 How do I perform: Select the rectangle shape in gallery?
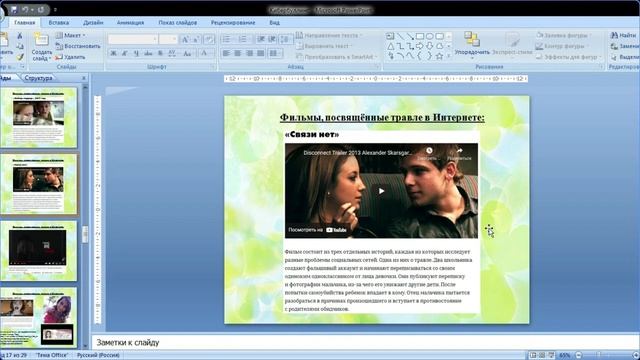tap(420, 36)
